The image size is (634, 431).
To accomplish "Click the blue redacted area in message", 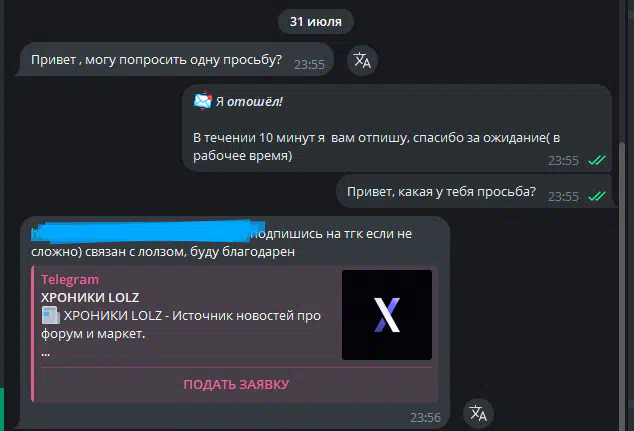I will click(x=148, y=232).
